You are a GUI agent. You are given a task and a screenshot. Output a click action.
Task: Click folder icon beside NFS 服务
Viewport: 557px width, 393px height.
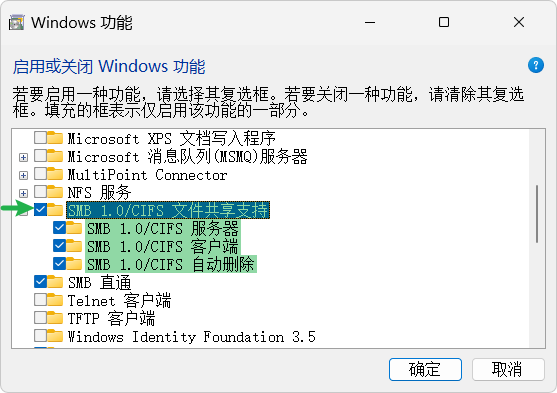tap(55, 192)
